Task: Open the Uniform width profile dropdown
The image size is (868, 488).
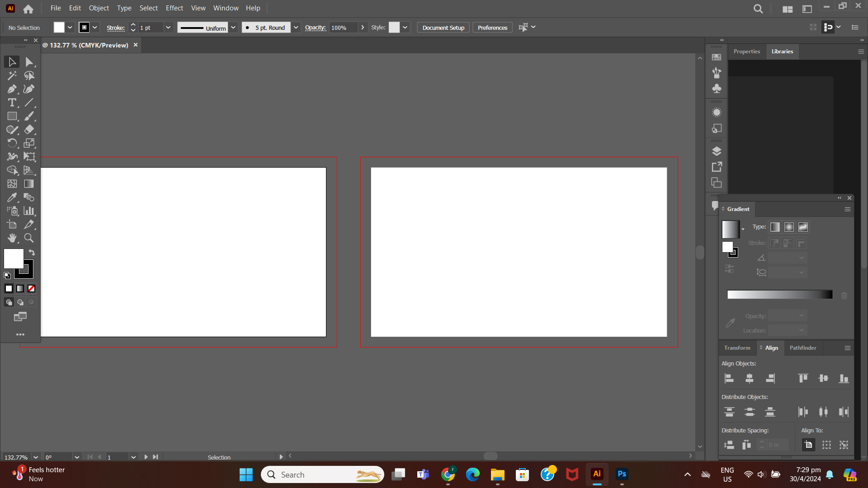Action: click(x=233, y=28)
